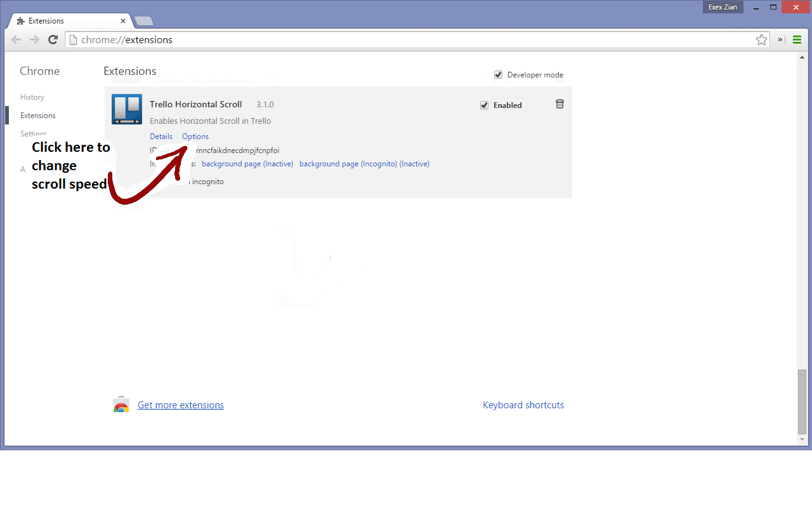Click the scrollbar up arrow
Viewport: 812px width, 508px height.
click(802, 57)
